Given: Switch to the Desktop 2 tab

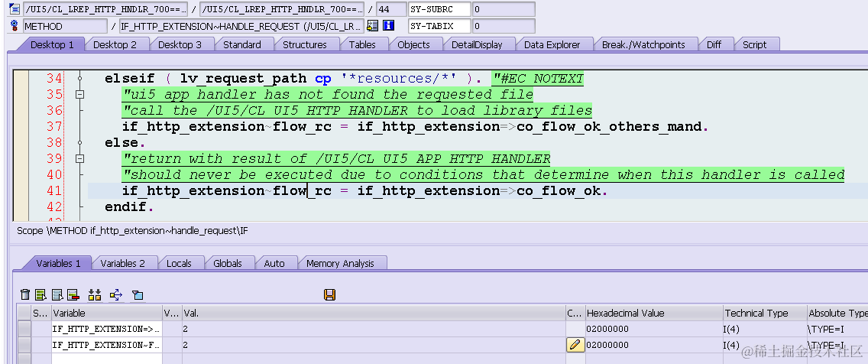Looking at the screenshot, I should click(x=115, y=45).
